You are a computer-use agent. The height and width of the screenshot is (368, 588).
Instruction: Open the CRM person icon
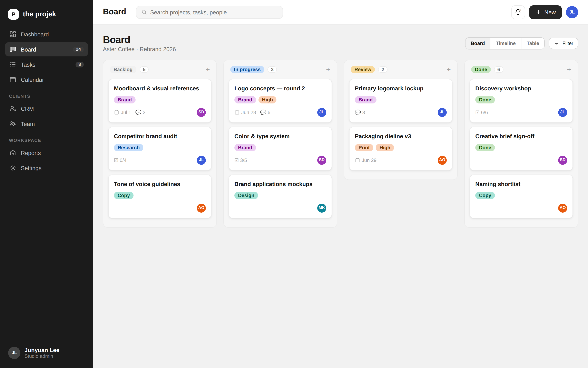(13, 109)
